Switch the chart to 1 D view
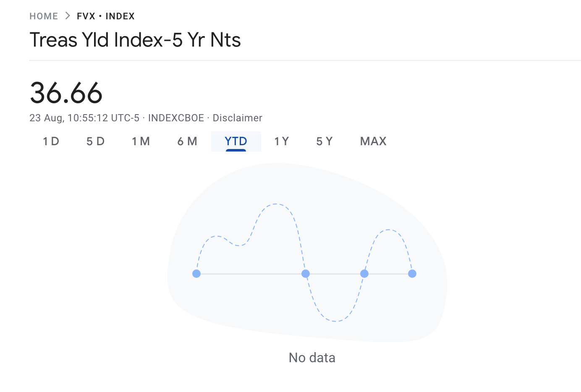The image size is (581, 392). point(51,141)
